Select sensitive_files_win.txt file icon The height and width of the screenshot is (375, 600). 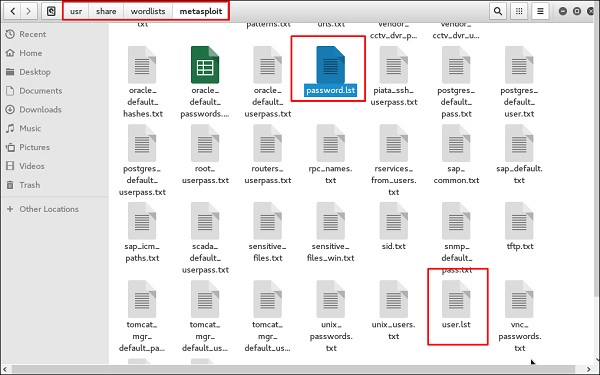coord(331,221)
